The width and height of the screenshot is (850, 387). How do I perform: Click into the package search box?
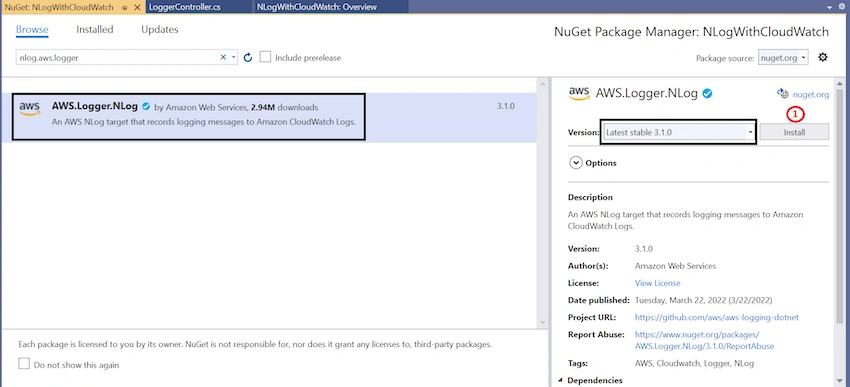tap(117, 57)
